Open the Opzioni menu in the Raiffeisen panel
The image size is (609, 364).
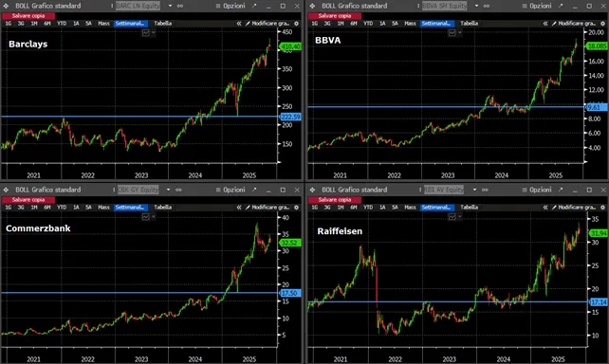(x=537, y=190)
